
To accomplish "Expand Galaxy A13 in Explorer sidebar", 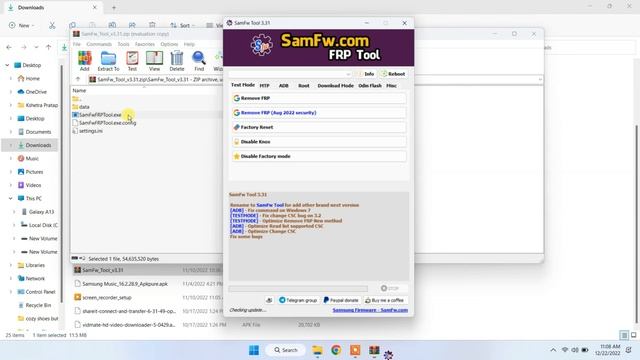I will (x=14, y=212).
